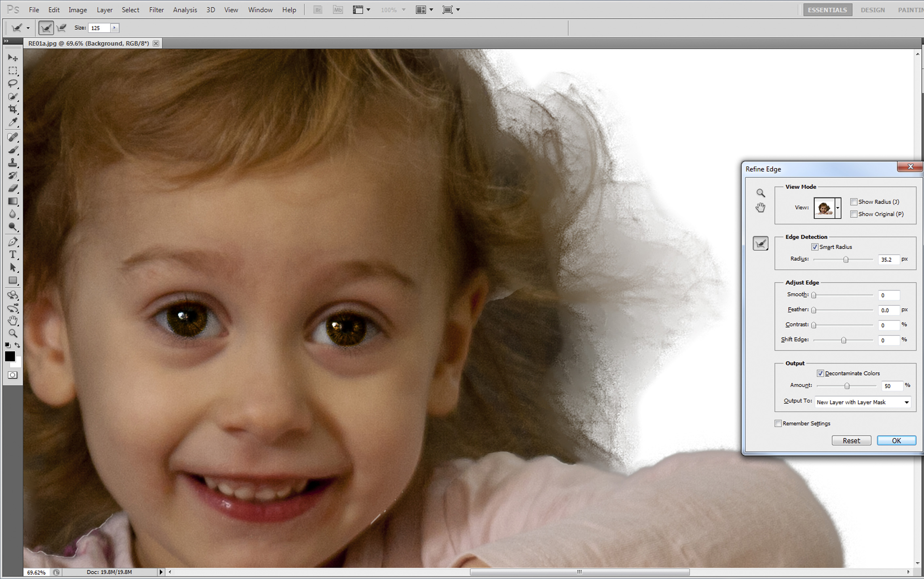924x579 pixels.
Task: Enable Show Radius (J) checkbox
Action: click(854, 202)
